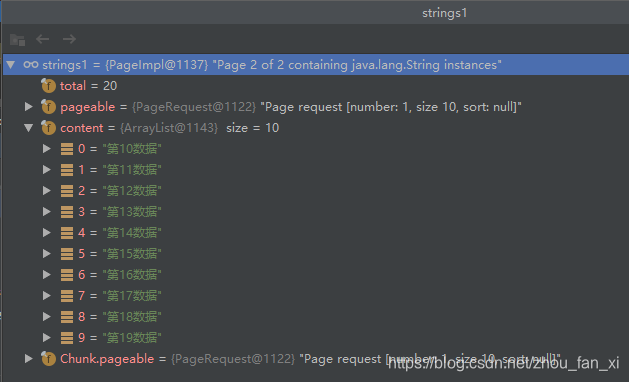
Task: Click the list element icon of index 6
Action: [x=67, y=274]
